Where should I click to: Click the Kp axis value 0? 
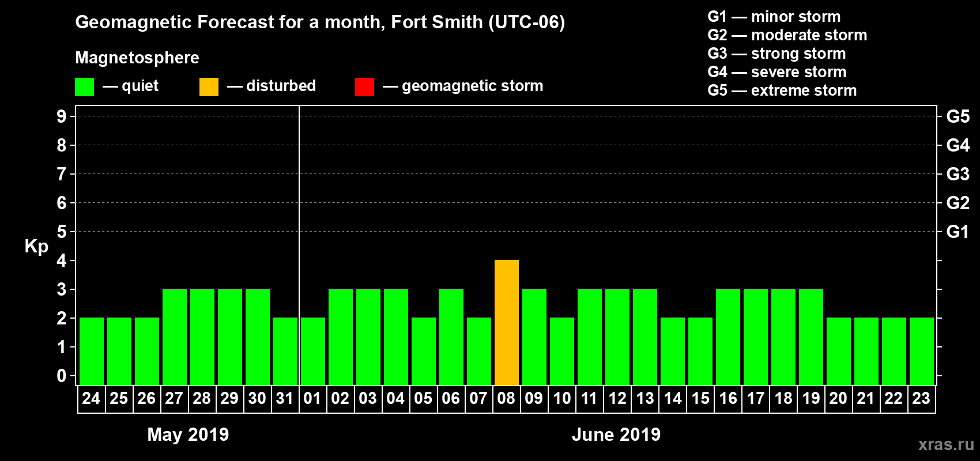62,376
